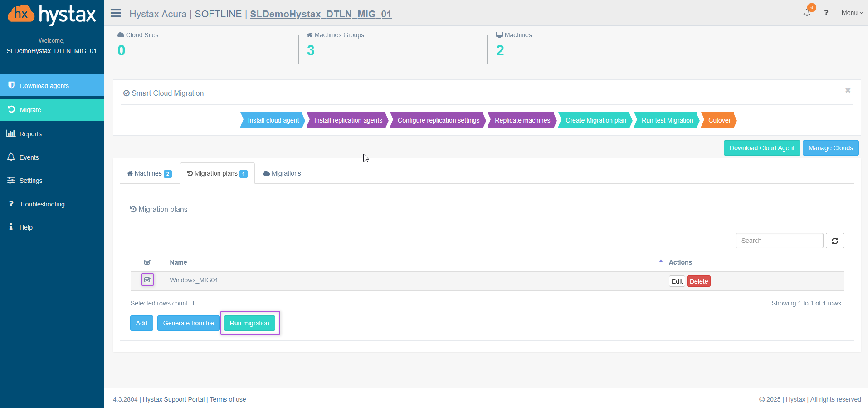This screenshot has height=408, width=868.
Task: Sort by the Name column arrow
Action: click(661, 261)
